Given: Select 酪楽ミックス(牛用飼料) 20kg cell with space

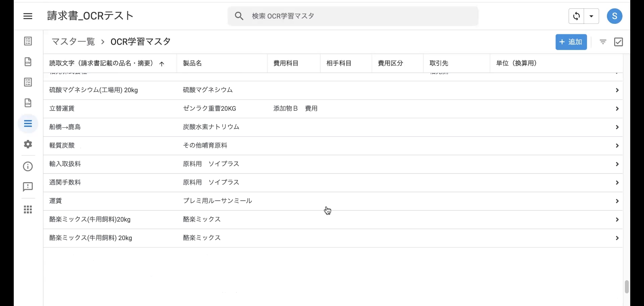Looking at the screenshot, I should (91, 238).
